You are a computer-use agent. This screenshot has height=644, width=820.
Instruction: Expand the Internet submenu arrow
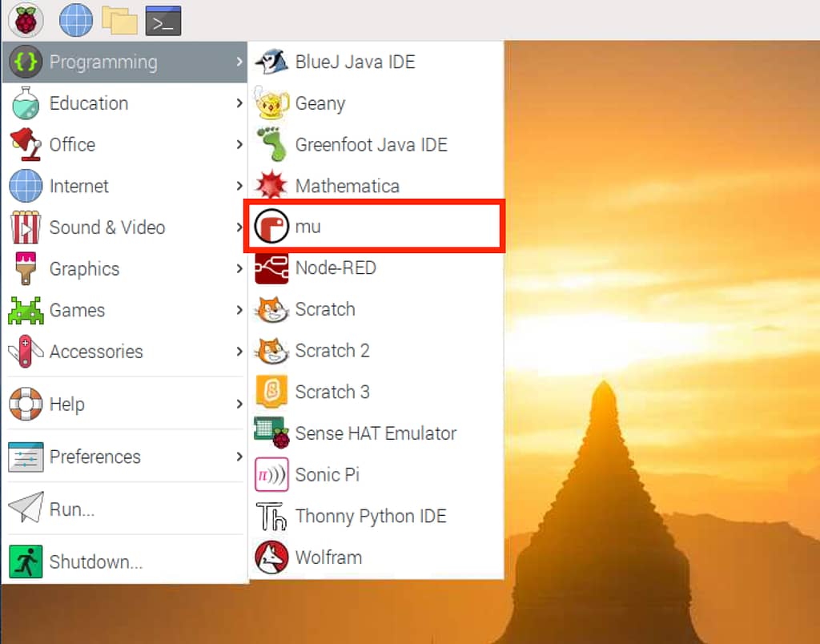click(239, 186)
